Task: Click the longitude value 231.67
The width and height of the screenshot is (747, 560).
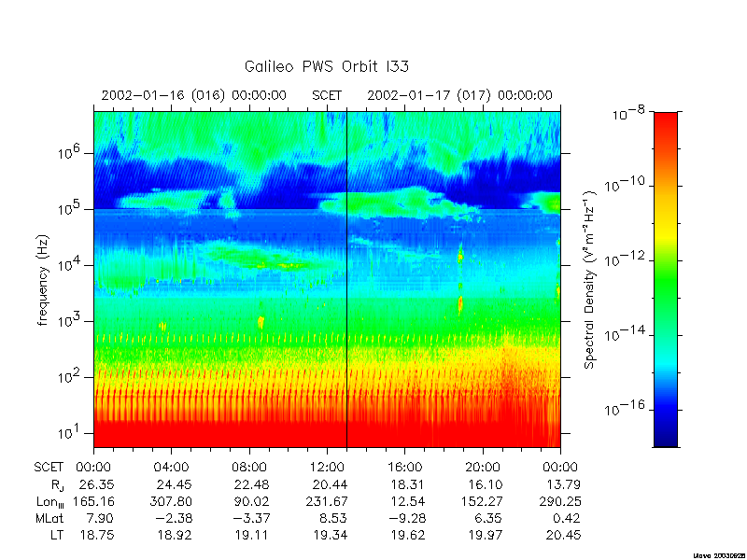Action: click(x=327, y=501)
